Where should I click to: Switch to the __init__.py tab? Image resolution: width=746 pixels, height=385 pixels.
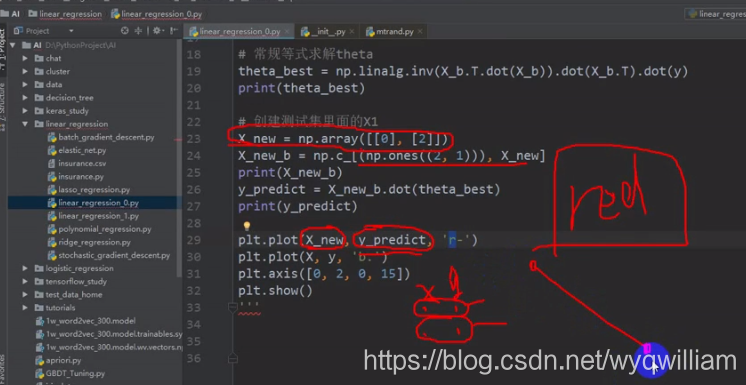pos(328,32)
